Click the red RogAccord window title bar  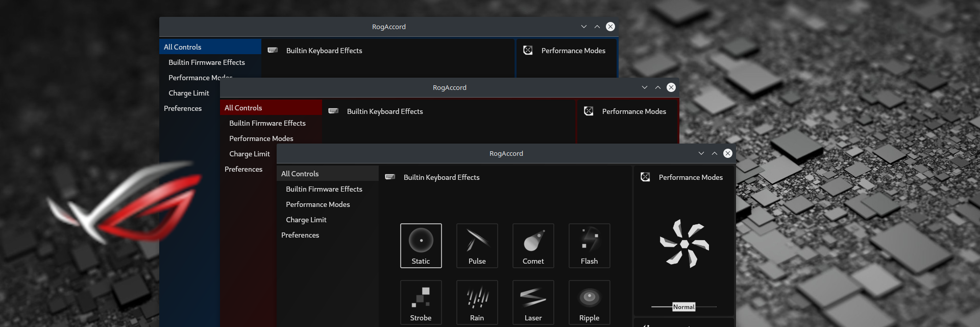[x=450, y=87]
